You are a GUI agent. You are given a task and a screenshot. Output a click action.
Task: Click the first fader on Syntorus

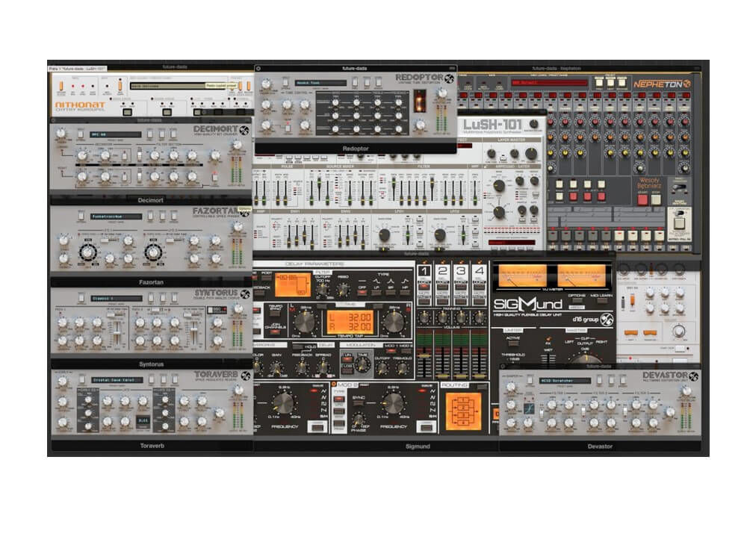click(117, 332)
